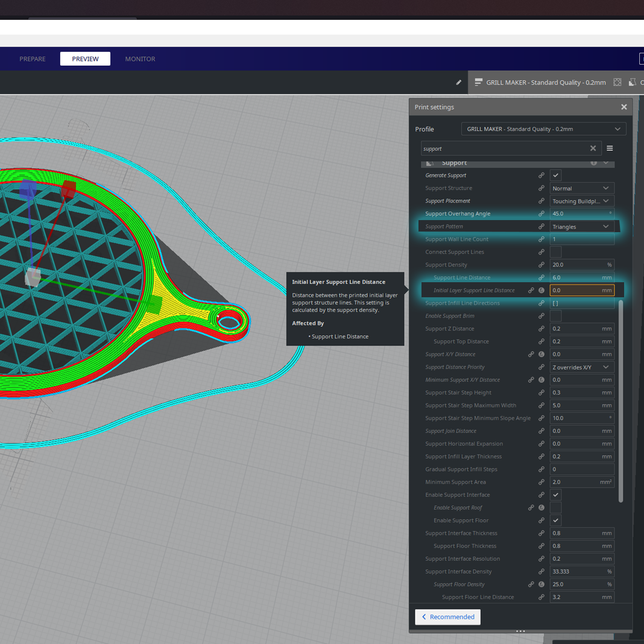The width and height of the screenshot is (644, 644).
Task: Click the function icon for Support X/Y Distance
Action: coord(541,354)
